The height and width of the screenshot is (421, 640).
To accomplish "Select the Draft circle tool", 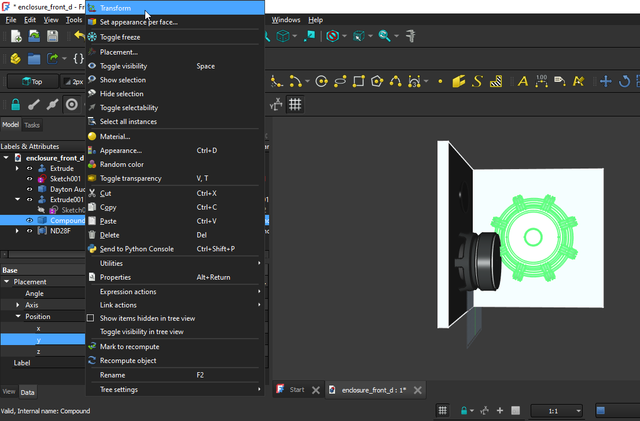I will 322,81.
